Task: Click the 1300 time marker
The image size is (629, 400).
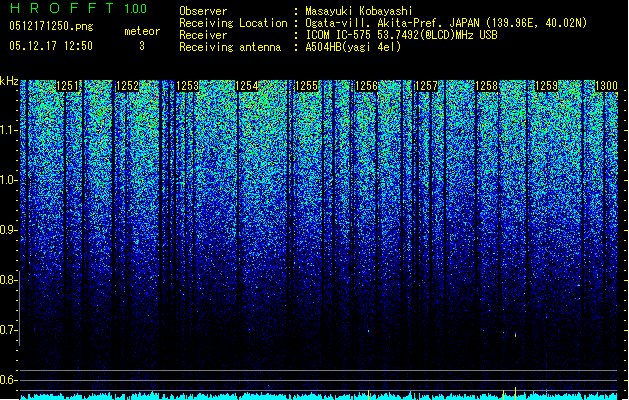Action: [606, 86]
